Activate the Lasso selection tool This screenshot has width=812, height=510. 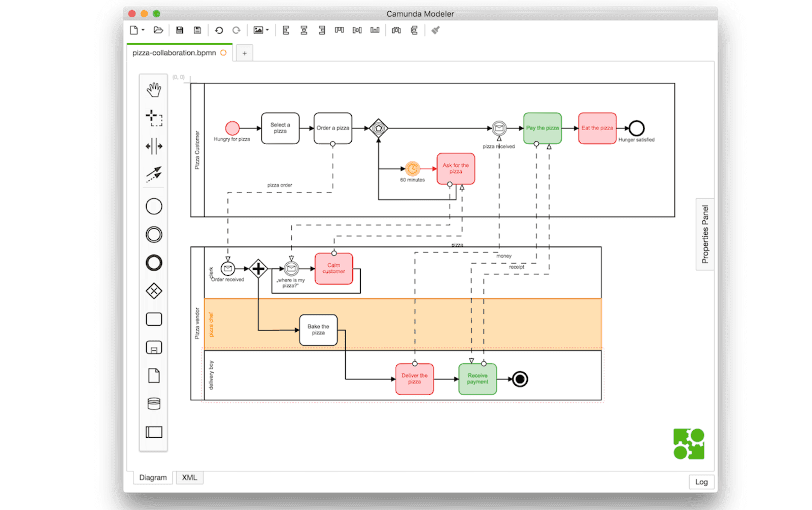coord(153,118)
